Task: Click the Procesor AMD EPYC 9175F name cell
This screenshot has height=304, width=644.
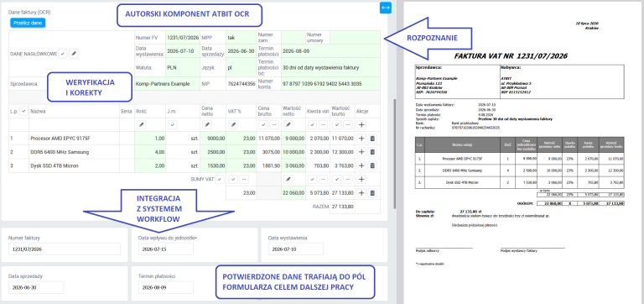Action: pos(74,139)
